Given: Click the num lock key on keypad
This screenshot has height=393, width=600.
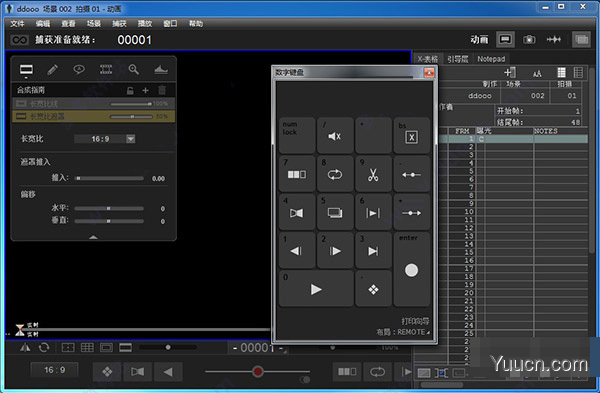Looking at the screenshot, I should [297, 135].
